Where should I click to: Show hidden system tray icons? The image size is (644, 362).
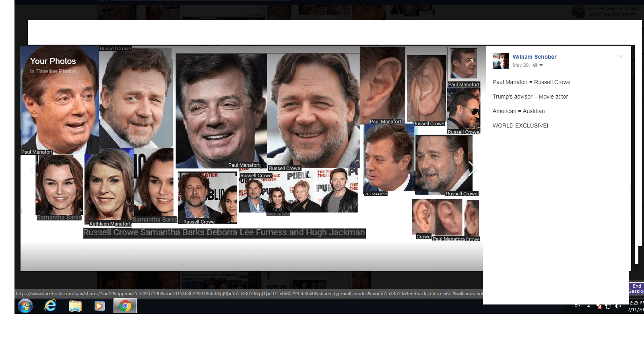(x=588, y=306)
